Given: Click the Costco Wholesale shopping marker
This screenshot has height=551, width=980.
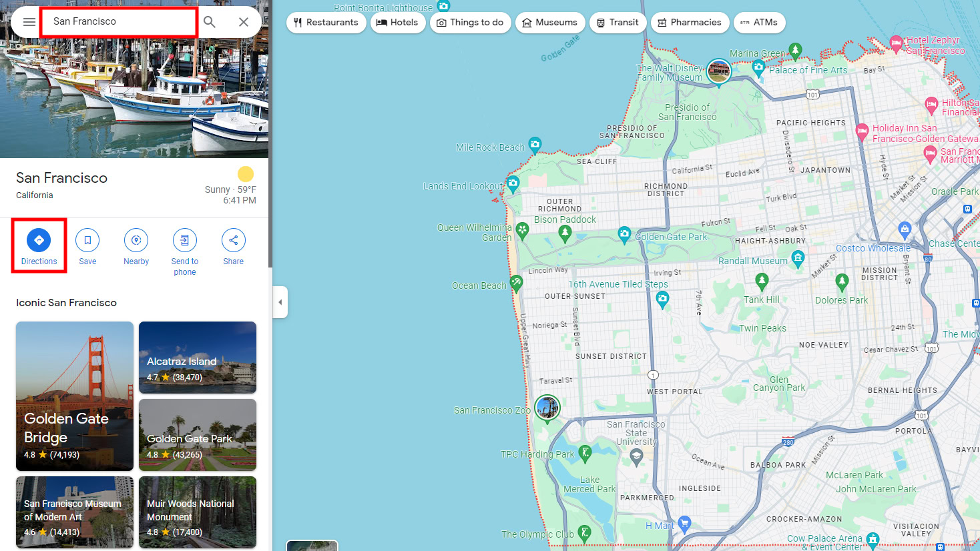Looking at the screenshot, I should (x=905, y=230).
